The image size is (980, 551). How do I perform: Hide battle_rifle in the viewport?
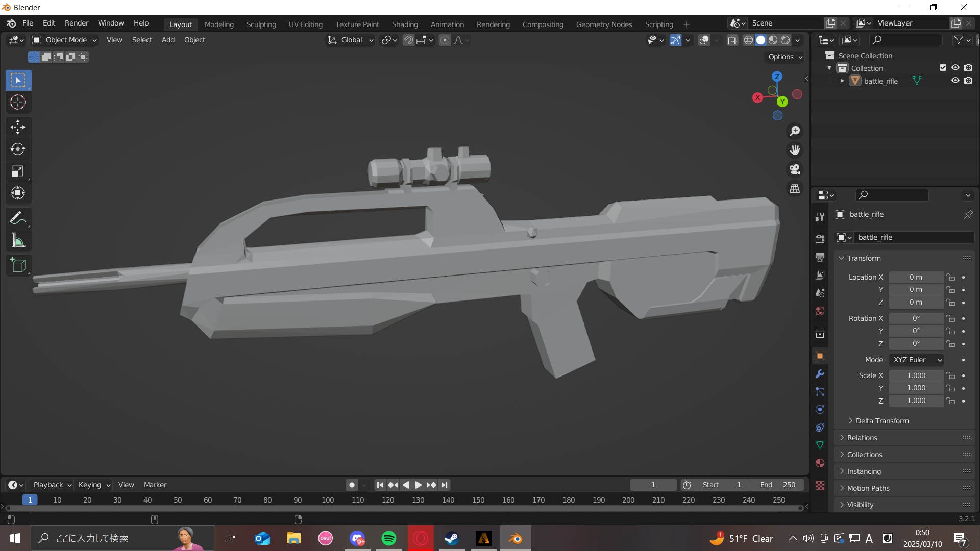pyautogui.click(x=955, y=81)
